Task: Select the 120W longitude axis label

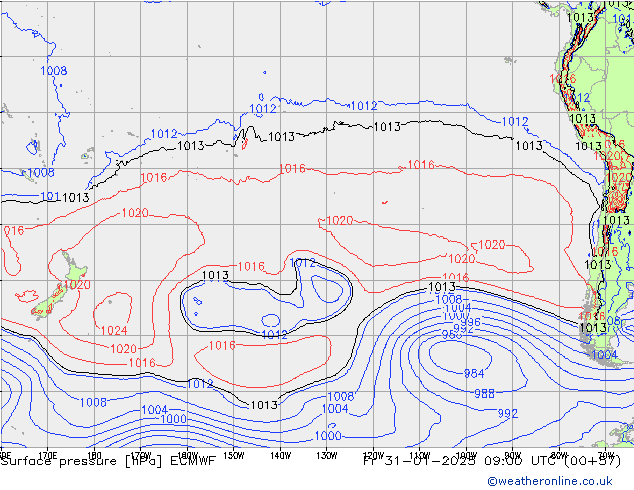Action: click(x=373, y=456)
